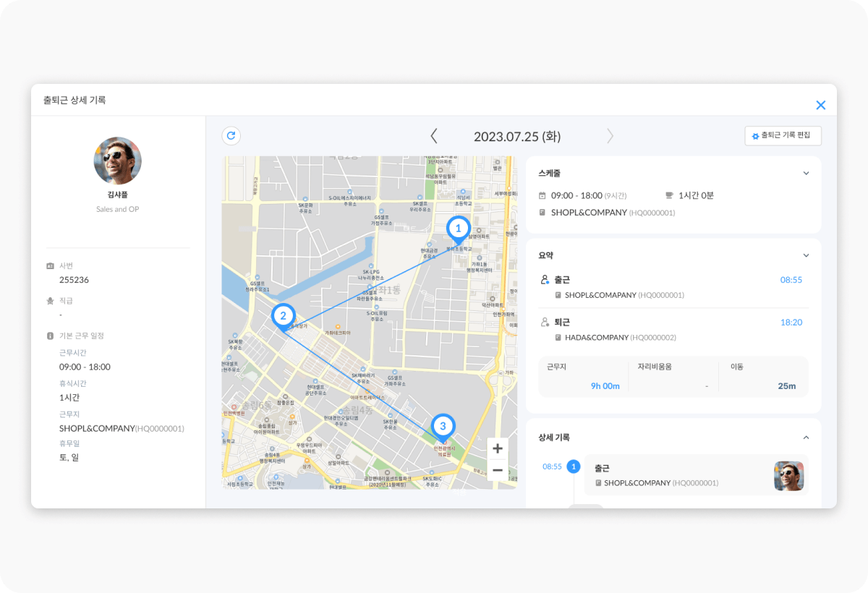868x593 pixels.
Task: Click the 9h 00m 근무지 value
Action: [605, 386]
